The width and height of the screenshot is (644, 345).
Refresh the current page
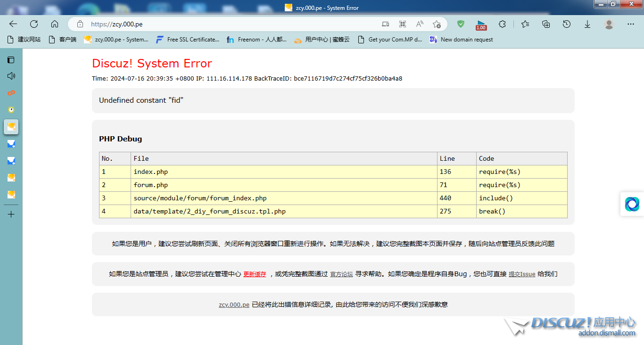34,24
